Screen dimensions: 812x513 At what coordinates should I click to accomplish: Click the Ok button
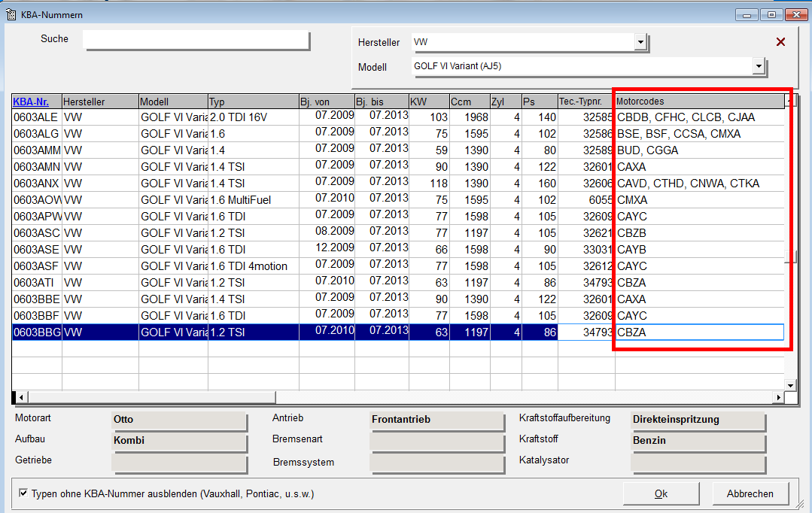pos(661,494)
